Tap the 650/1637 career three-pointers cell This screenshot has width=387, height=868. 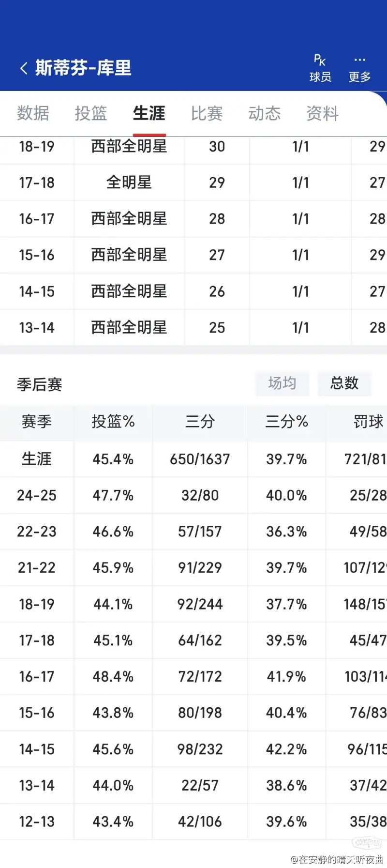coord(200,459)
